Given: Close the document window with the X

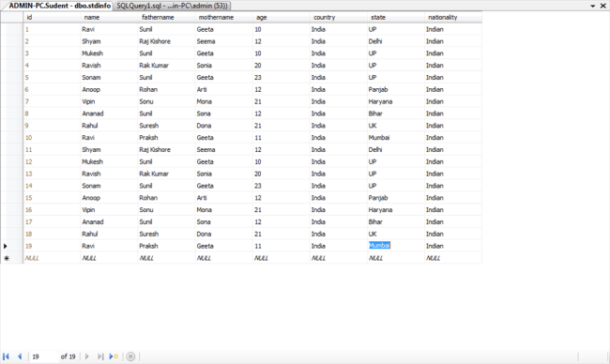Looking at the screenshot, I should click(603, 6).
